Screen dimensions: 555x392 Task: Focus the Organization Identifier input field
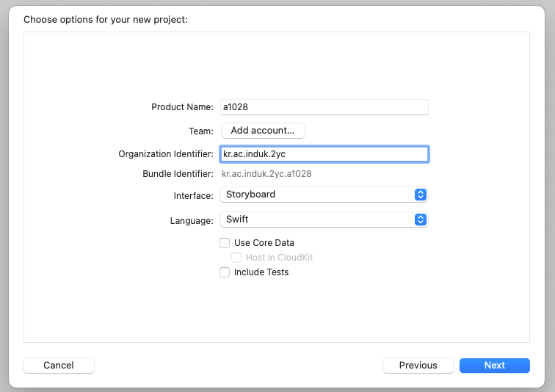[x=324, y=154]
